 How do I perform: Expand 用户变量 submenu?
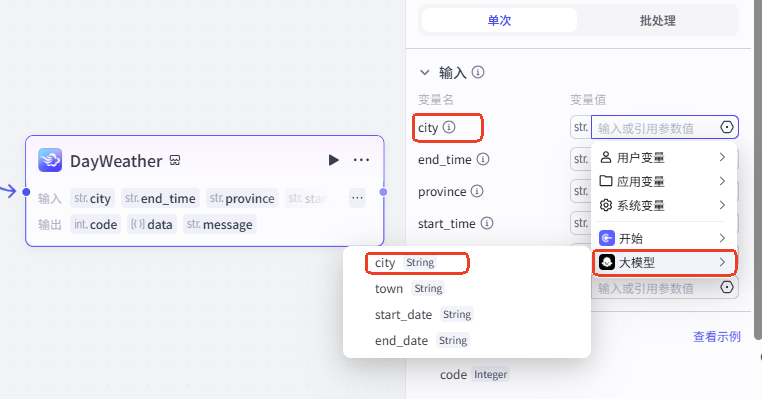click(664, 157)
